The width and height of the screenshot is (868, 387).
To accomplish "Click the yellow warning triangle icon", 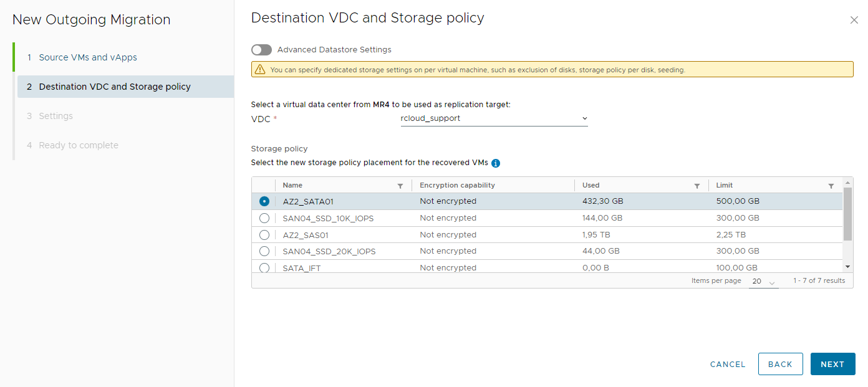I will pos(260,69).
